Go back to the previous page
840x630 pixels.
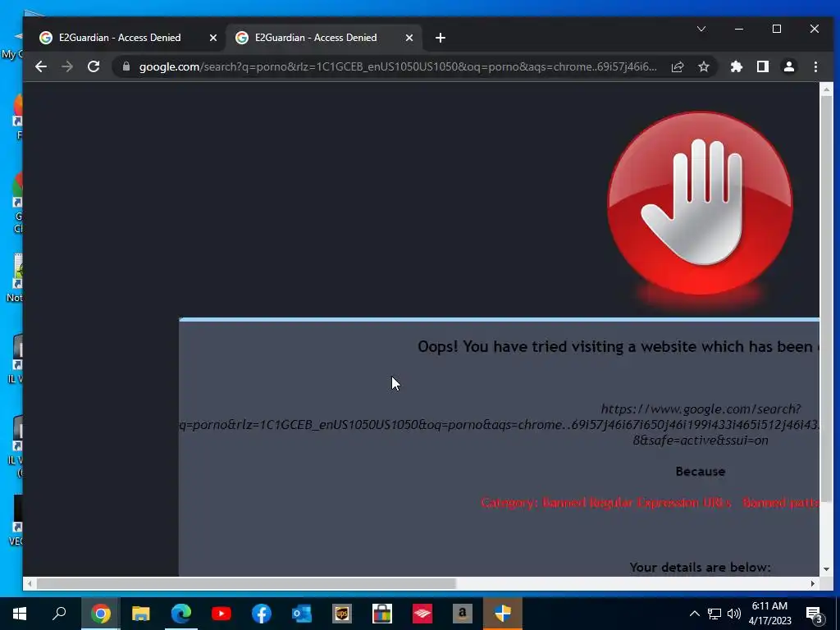click(x=41, y=66)
